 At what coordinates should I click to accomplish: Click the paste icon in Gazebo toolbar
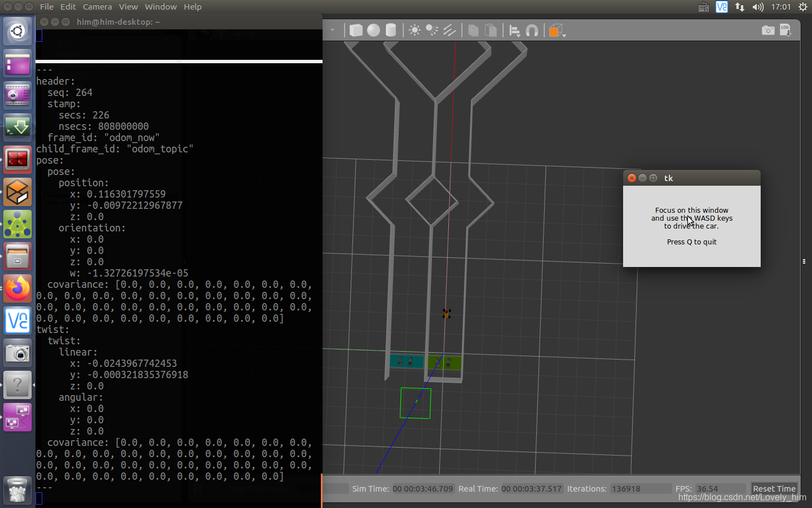[491, 30]
